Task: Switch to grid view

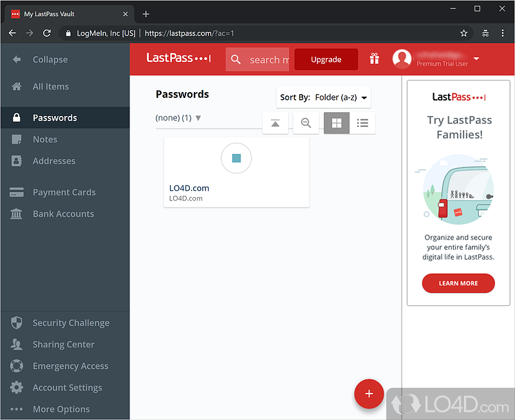Action: 337,123
